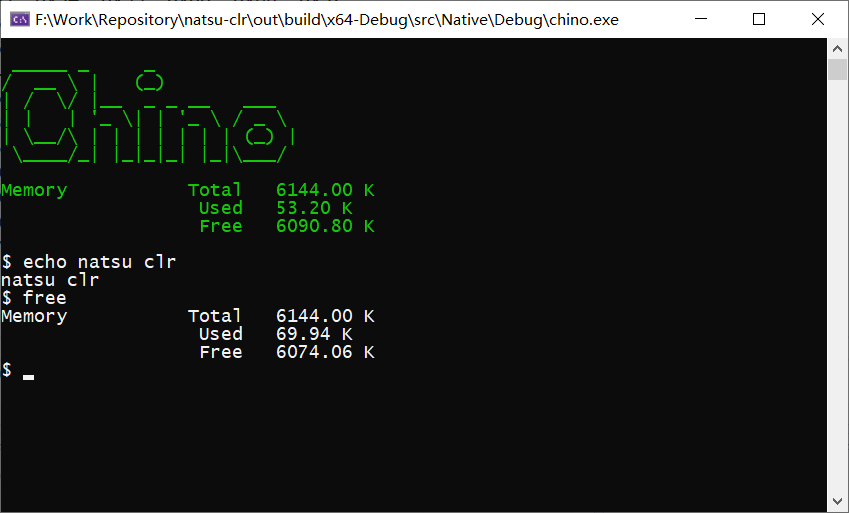Click the empty scrollbar track below the thumb
This screenshot has width=849, height=513.
[x=838, y=300]
